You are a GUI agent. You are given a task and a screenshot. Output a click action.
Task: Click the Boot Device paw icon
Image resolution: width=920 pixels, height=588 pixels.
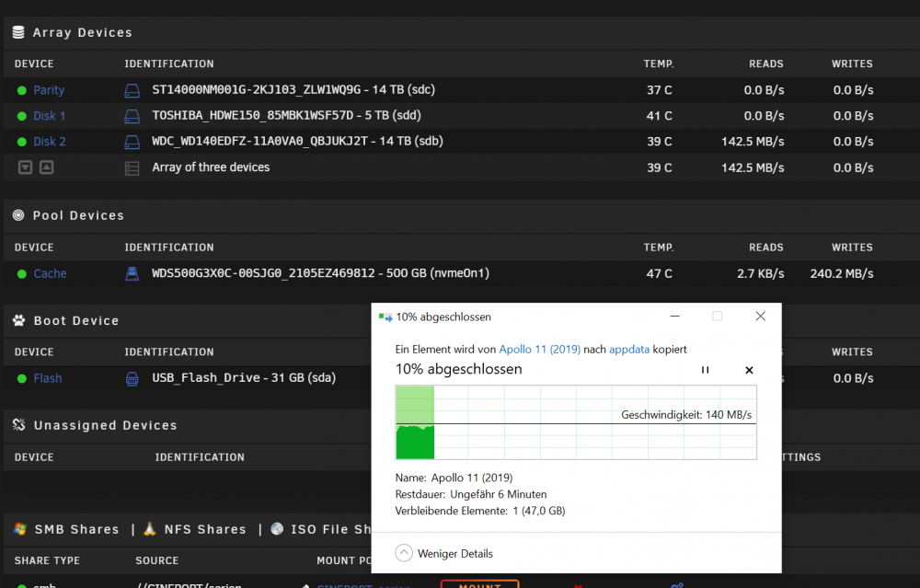[18, 320]
